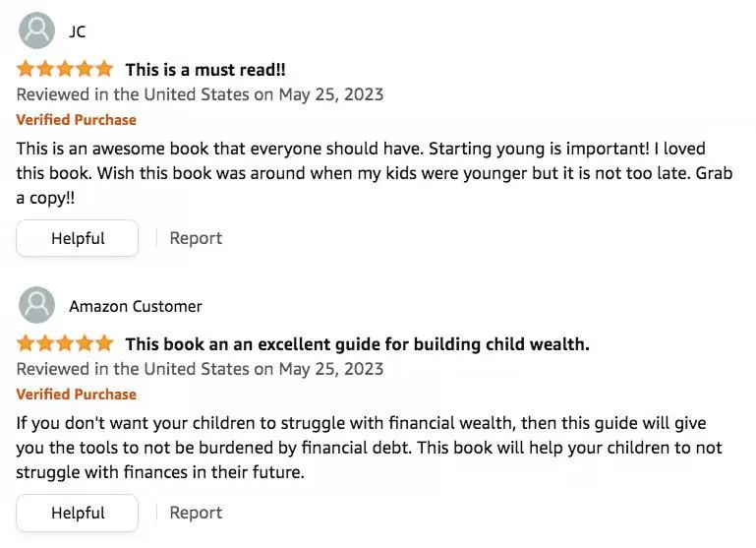This screenshot has width=756, height=548.
Task: Click the Amazon Customer reviewer name
Action: (136, 306)
